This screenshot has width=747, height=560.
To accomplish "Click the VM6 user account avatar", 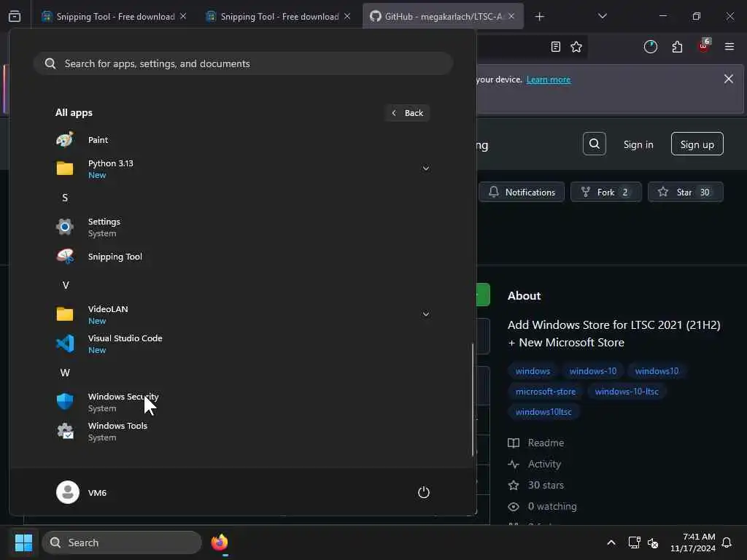I will pyautogui.click(x=68, y=492).
